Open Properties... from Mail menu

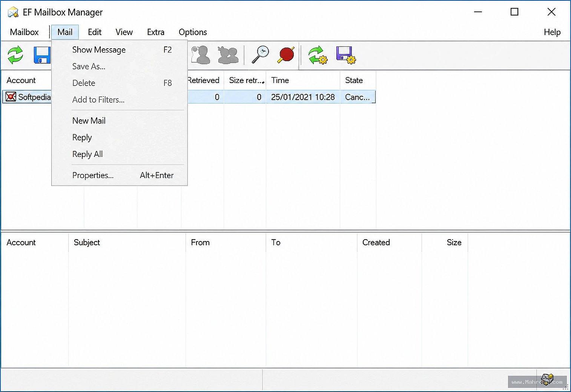coord(120,175)
